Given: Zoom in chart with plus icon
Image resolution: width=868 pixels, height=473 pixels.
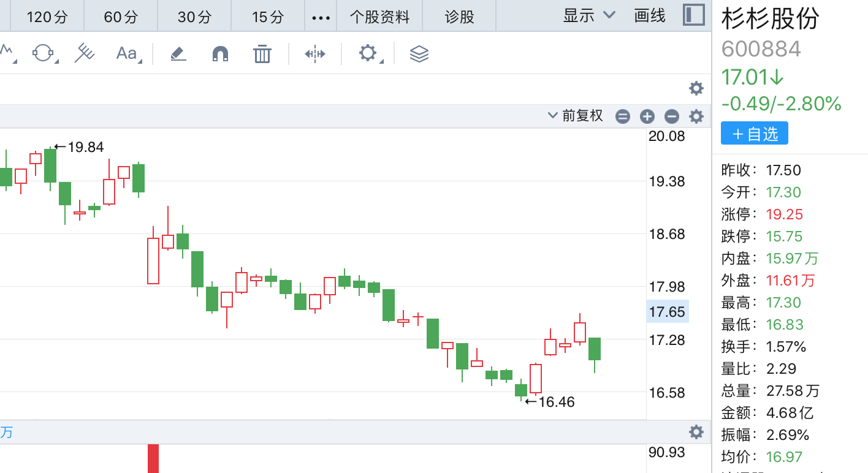Looking at the screenshot, I should pyautogui.click(x=647, y=116).
